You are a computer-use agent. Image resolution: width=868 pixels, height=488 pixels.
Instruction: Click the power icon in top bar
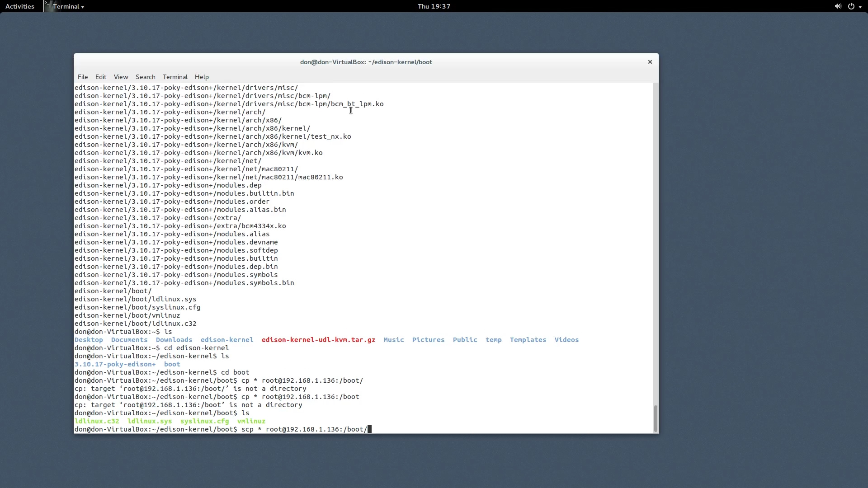[x=851, y=6]
